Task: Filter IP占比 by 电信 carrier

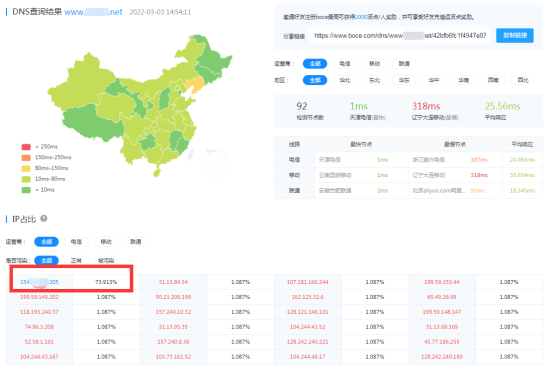Action: tap(76, 242)
